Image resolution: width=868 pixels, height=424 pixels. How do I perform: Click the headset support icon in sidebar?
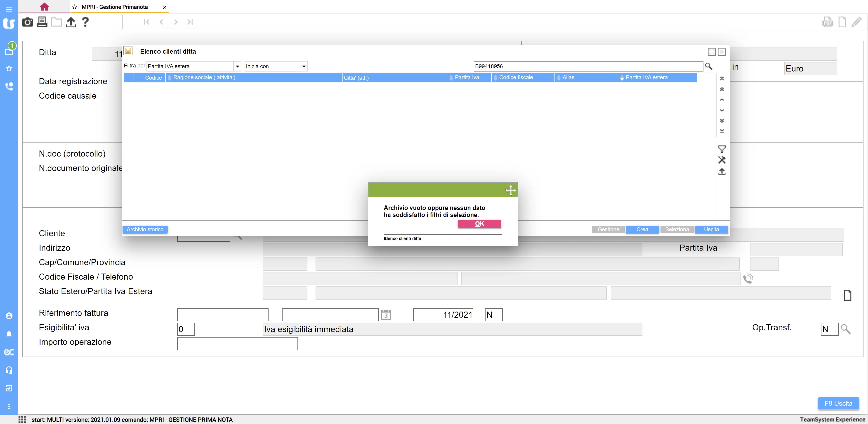point(9,370)
